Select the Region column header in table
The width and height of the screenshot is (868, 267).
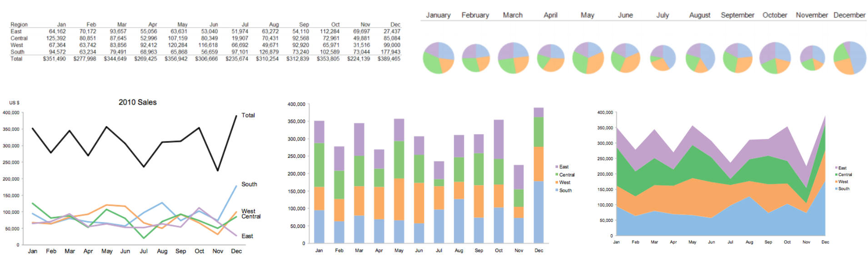click(19, 25)
